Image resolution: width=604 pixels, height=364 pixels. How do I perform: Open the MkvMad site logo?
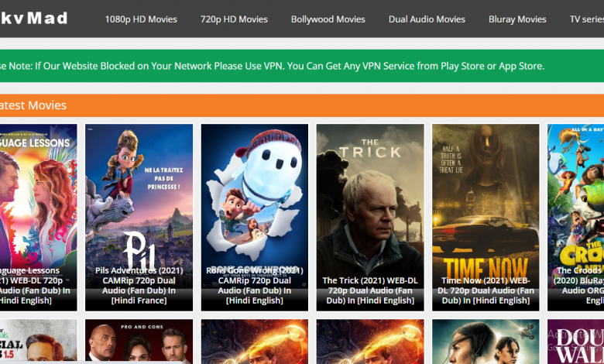coord(33,18)
